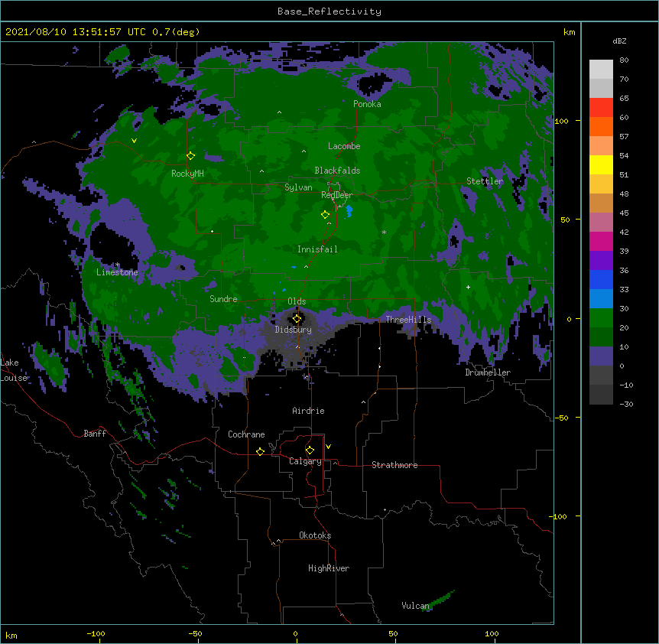This screenshot has width=659, height=644.
Task: Click the Base_Reflectivity title text
Action: [x=329, y=11]
